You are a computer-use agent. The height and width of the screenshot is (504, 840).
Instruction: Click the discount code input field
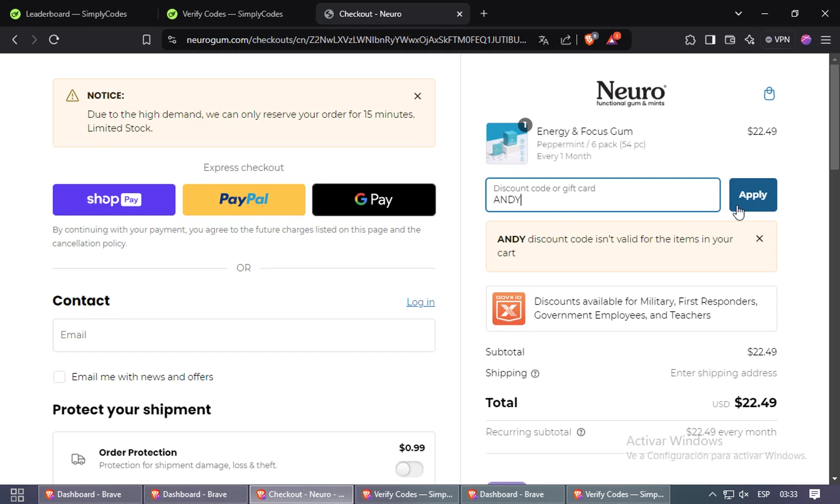click(603, 195)
